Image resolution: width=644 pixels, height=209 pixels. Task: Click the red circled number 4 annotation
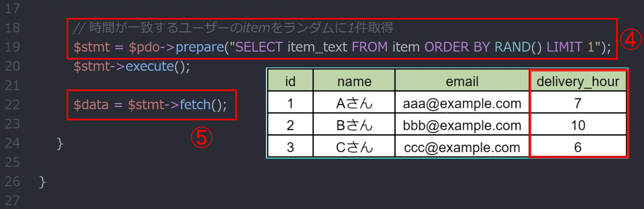pos(631,39)
